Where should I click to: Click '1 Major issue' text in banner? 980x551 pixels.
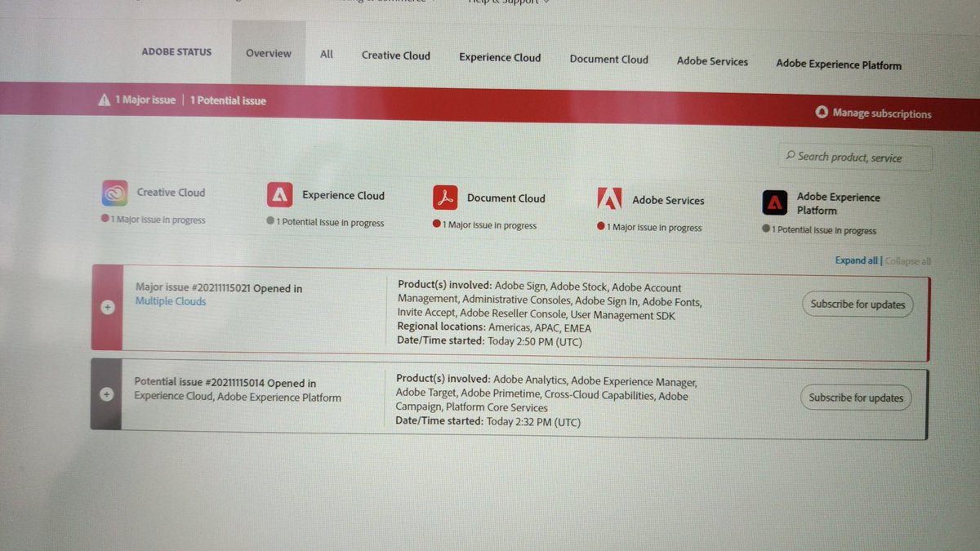pyautogui.click(x=145, y=100)
